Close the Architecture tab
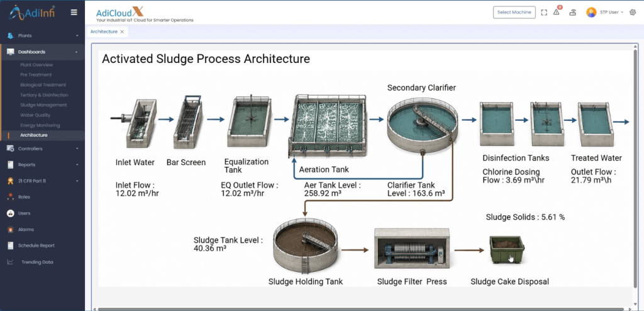644x311 pixels. [x=122, y=31]
